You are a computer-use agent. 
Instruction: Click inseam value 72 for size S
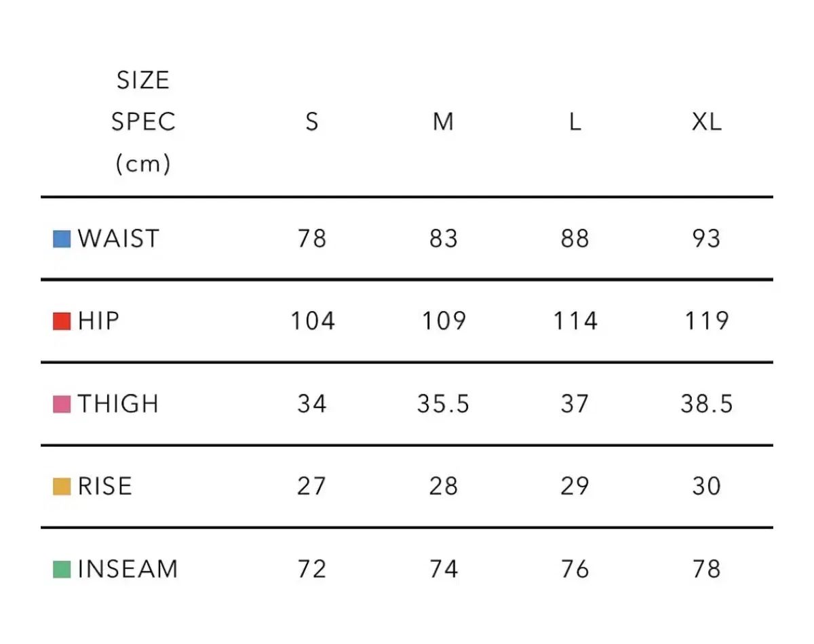point(311,569)
